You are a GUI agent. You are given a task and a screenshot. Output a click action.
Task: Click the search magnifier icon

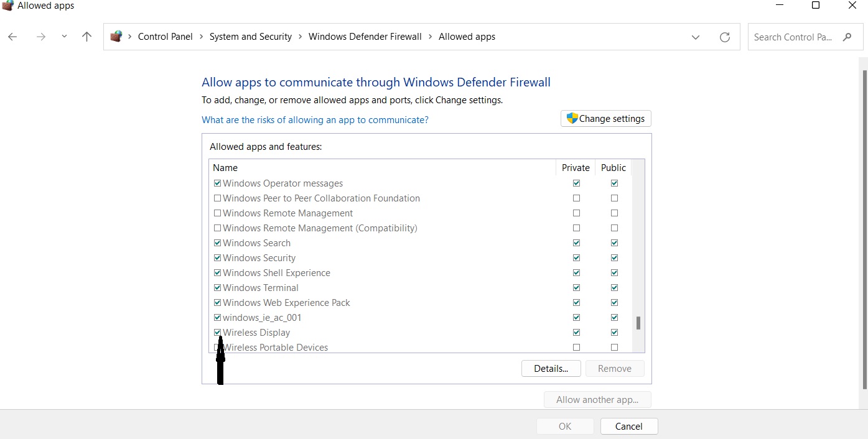tap(847, 37)
